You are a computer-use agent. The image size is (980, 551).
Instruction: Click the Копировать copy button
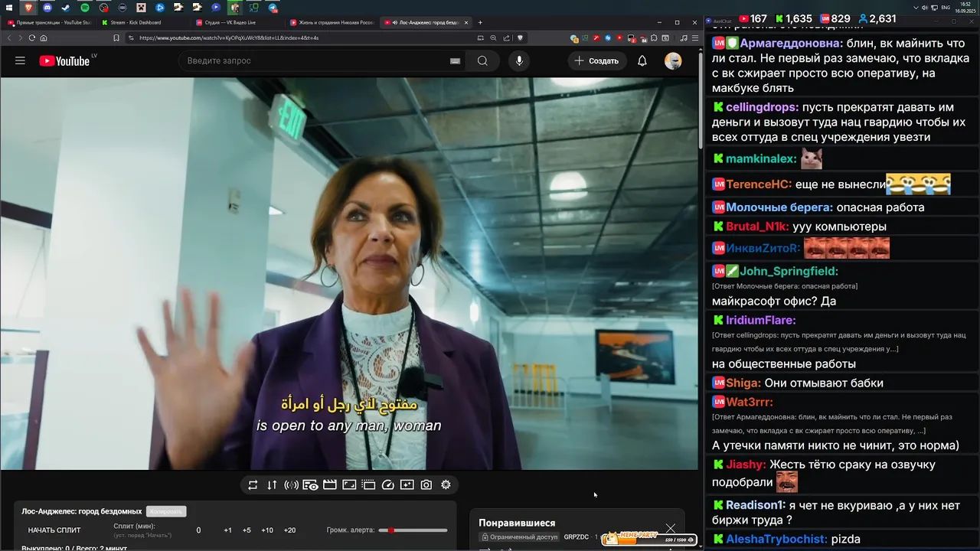166,511
